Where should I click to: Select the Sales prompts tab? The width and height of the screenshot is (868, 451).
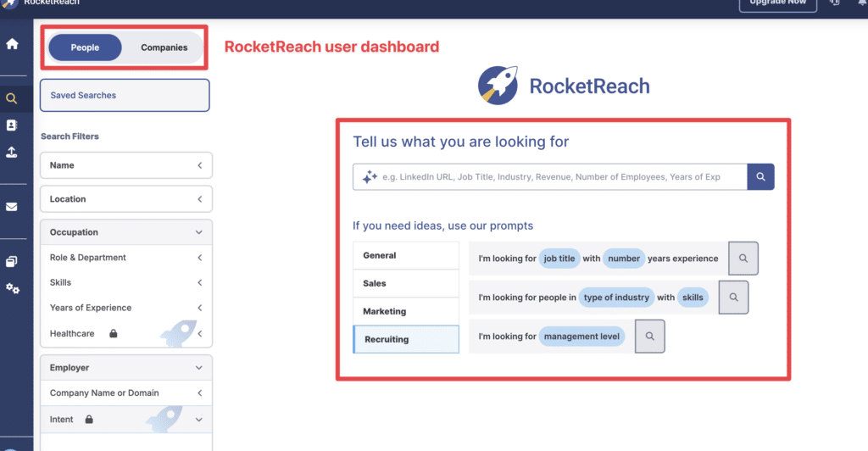406,283
